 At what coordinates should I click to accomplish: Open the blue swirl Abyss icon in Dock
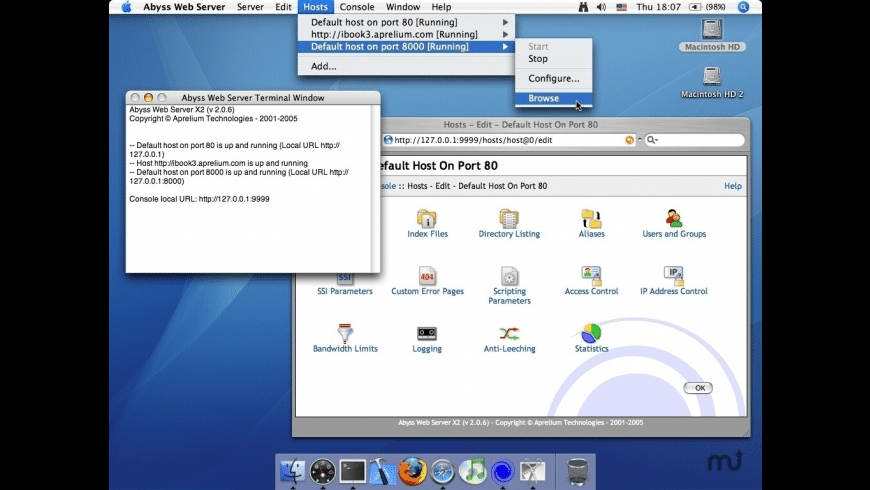503,472
